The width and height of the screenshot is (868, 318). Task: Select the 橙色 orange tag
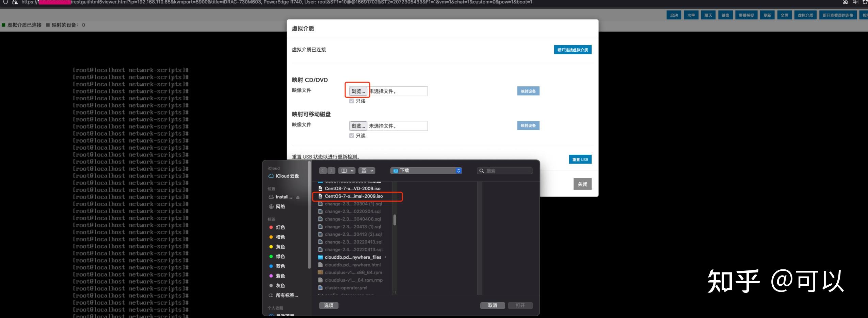click(x=277, y=237)
